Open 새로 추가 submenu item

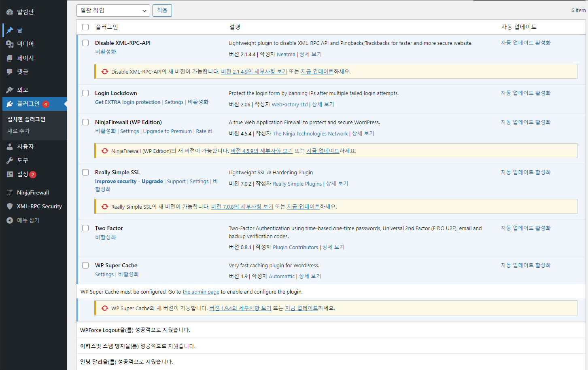coord(19,131)
